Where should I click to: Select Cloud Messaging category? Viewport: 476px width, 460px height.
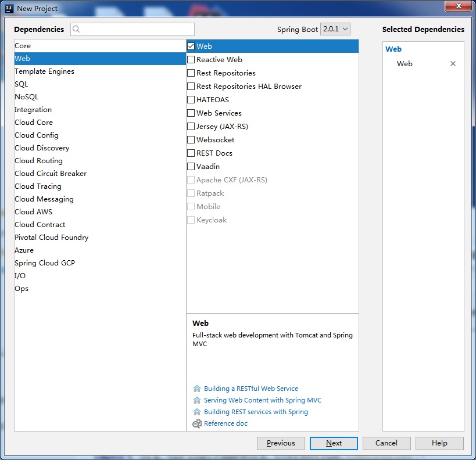point(100,199)
